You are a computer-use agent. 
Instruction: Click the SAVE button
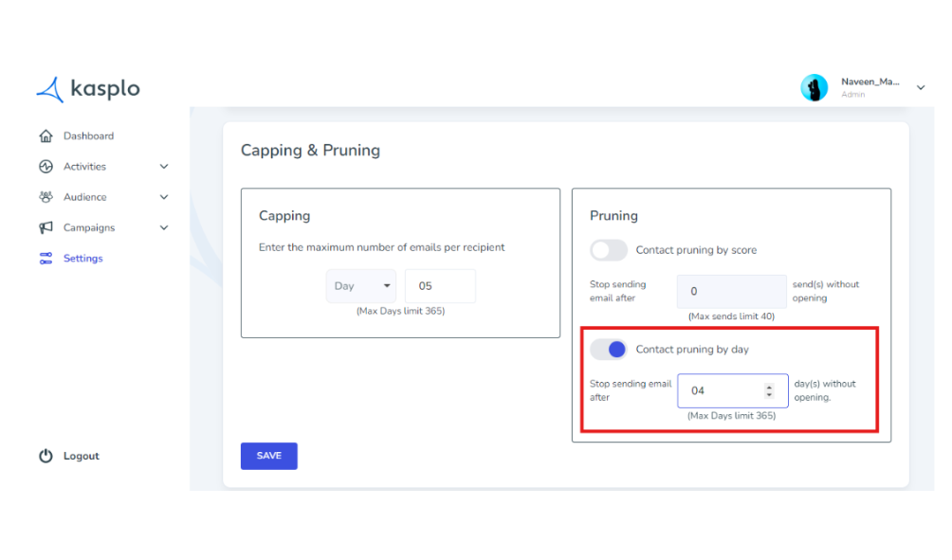click(x=269, y=456)
